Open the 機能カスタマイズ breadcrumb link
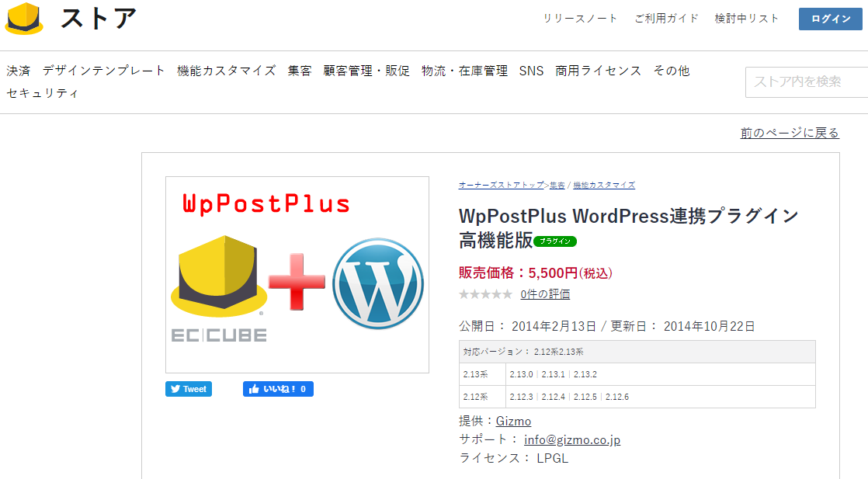Image resolution: width=868 pixels, height=479 pixels. (604, 185)
